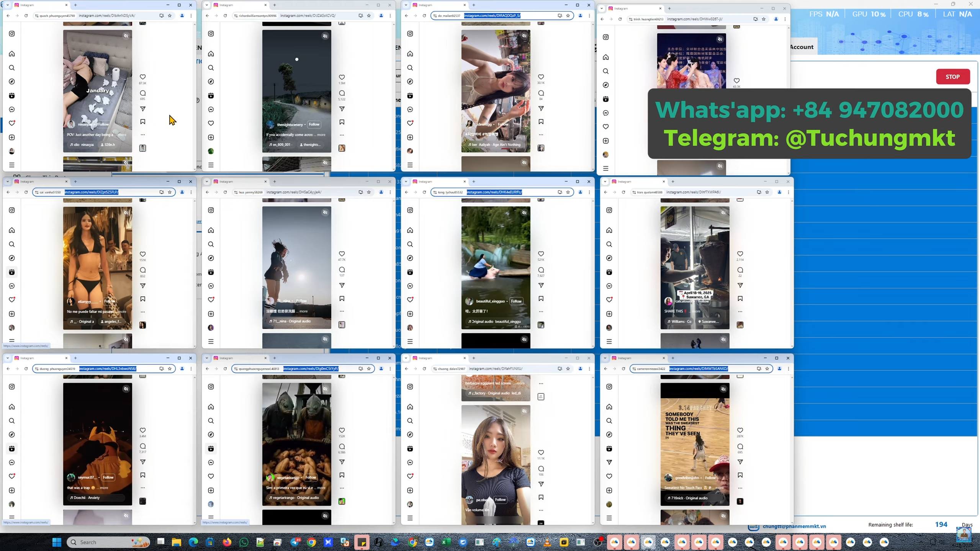The width and height of the screenshot is (980, 551).
Task: Reload page in quach phuonguyen45790 window
Action: coord(26,16)
